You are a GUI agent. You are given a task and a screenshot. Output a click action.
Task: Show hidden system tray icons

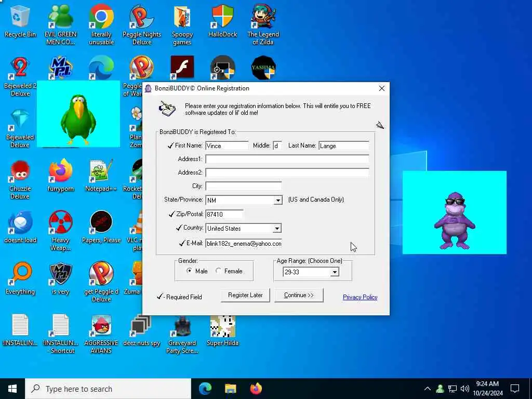[x=428, y=389]
